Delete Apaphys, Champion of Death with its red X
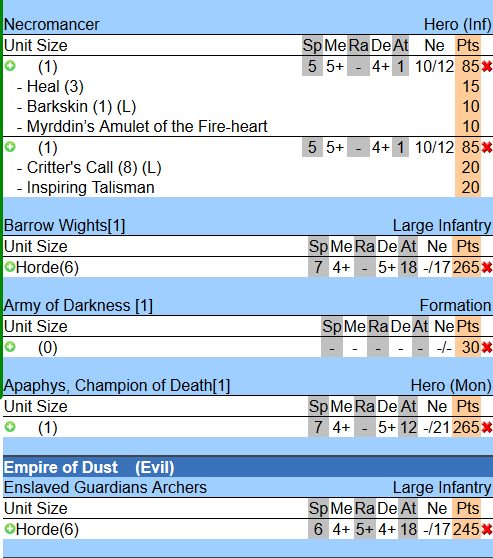 (x=487, y=427)
